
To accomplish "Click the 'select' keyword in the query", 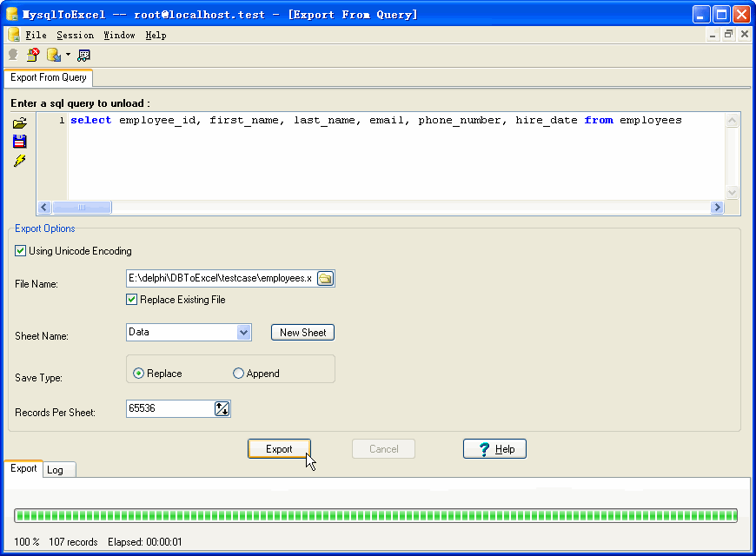I will point(91,120).
